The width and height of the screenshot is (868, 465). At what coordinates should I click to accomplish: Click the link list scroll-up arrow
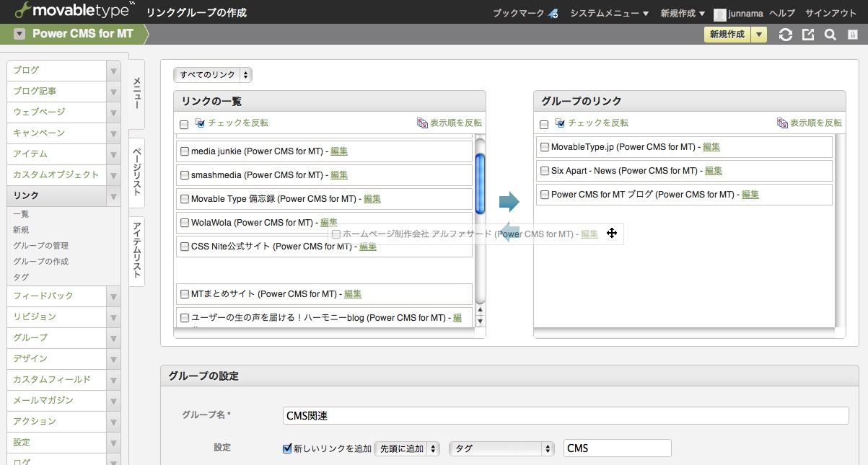pyautogui.click(x=480, y=311)
